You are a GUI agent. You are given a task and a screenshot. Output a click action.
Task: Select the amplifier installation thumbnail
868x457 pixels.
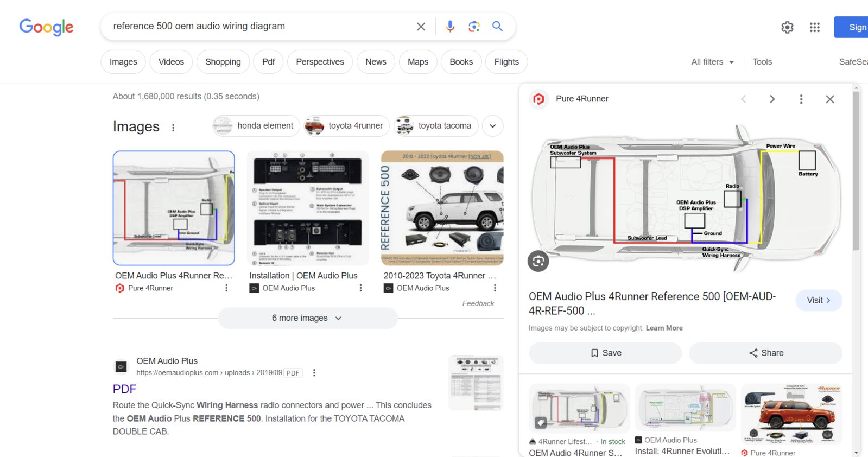click(308, 208)
